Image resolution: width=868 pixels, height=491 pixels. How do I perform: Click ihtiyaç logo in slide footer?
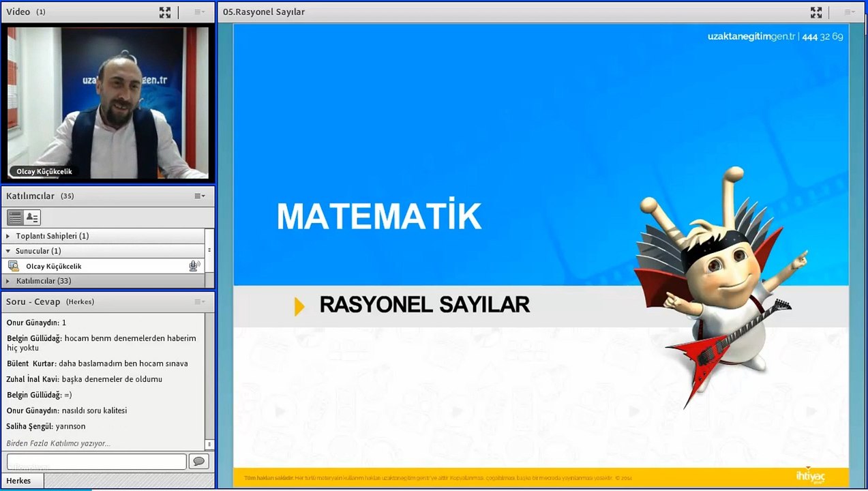810,475
